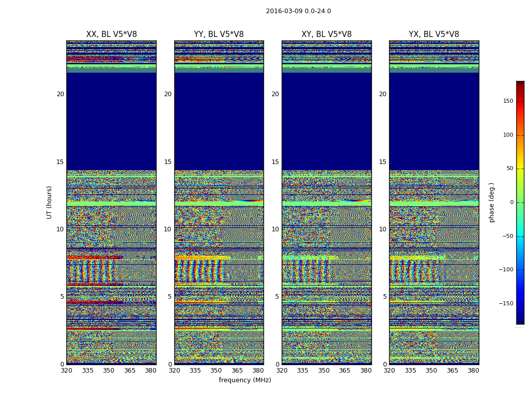532x405 pixels.
Task: Click the colorbar tick label "−50"
Action: coord(508,236)
